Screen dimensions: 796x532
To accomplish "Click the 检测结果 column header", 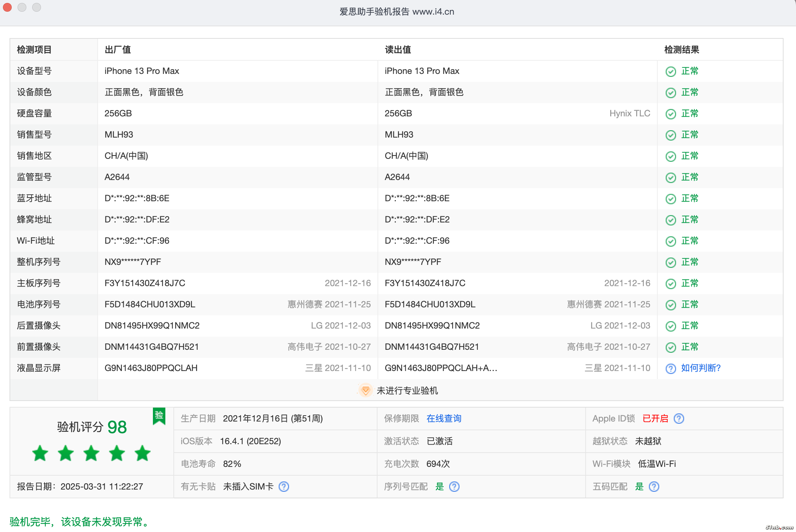I will pos(682,50).
